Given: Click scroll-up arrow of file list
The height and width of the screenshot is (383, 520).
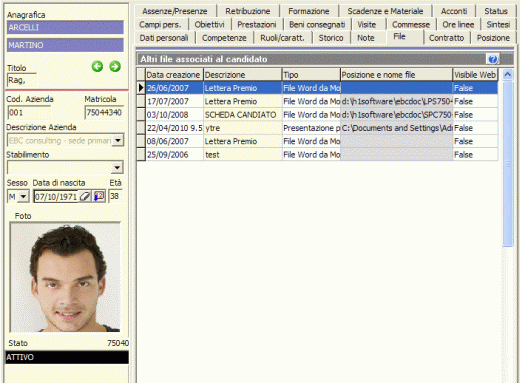Looking at the screenshot, I should (507, 74).
